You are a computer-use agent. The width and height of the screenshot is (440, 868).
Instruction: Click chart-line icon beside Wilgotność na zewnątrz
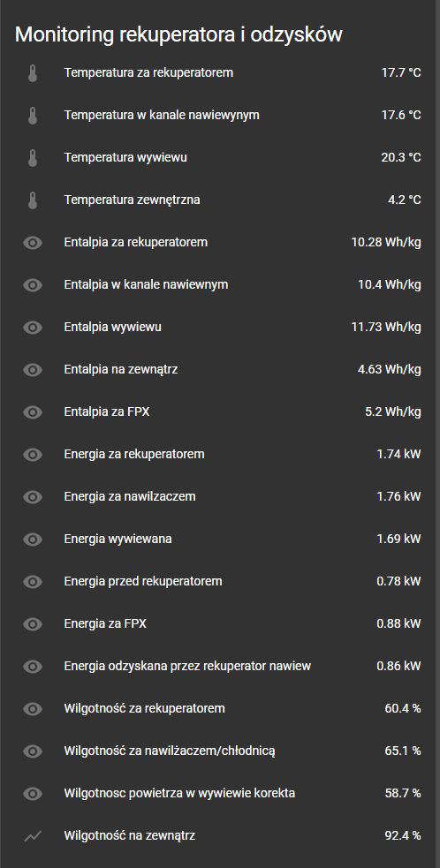(x=33, y=836)
